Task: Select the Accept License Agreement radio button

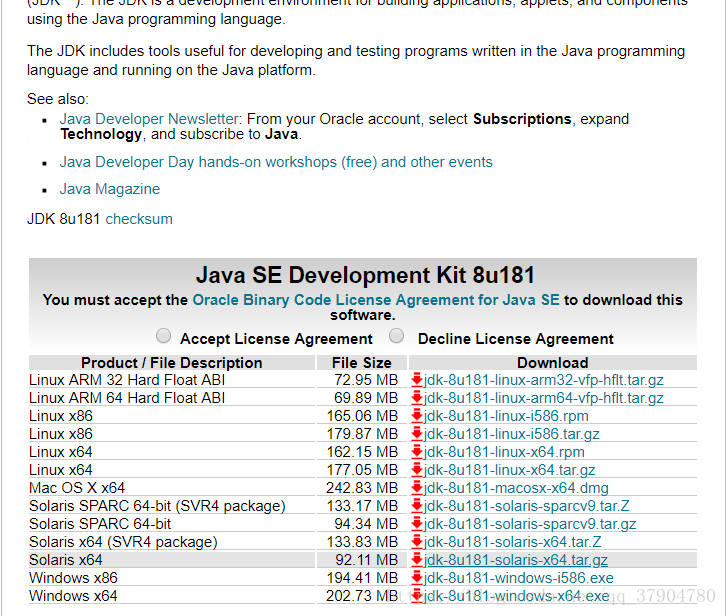Action: pyautogui.click(x=163, y=336)
